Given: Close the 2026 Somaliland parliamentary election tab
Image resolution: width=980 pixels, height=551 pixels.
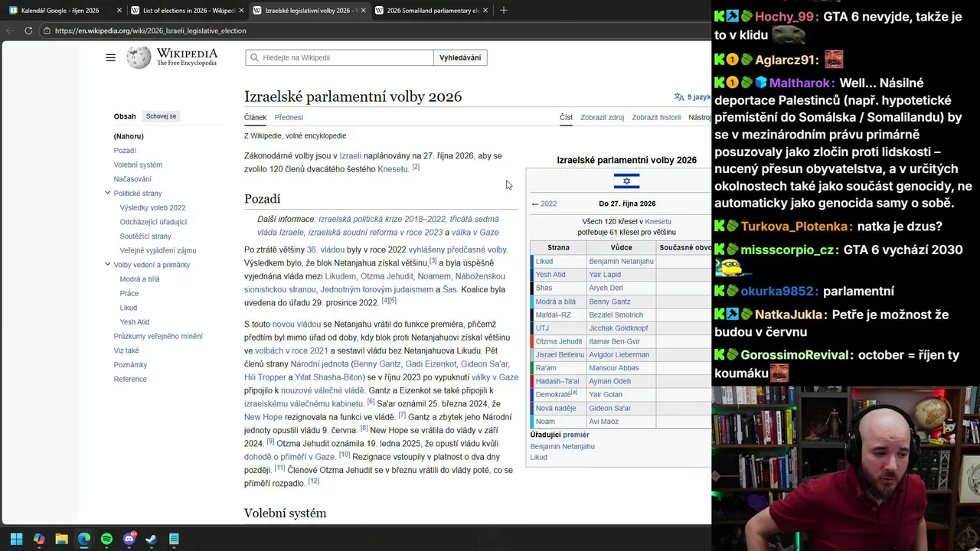Looking at the screenshot, I should (x=485, y=11).
